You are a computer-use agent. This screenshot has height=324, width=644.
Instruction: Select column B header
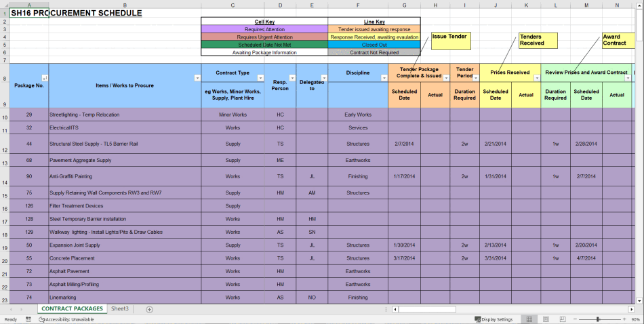[125, 5]
